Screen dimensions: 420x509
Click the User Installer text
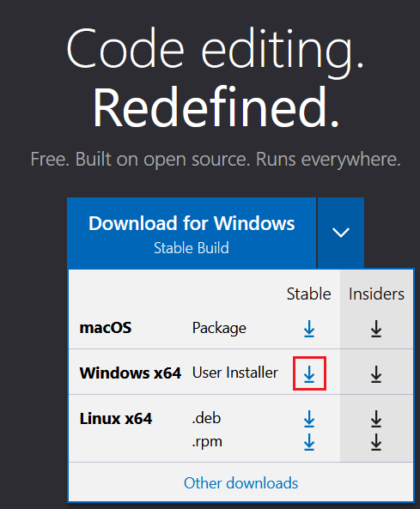coord(235,373)
